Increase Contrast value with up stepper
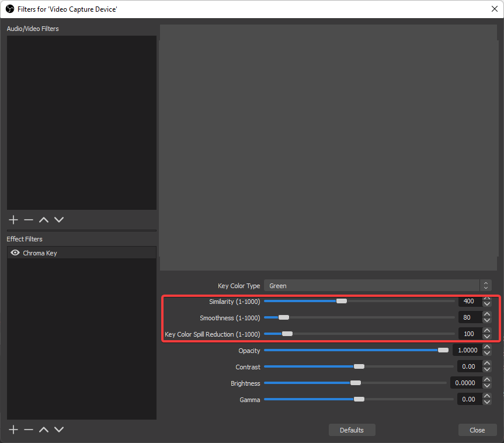Screen dimensions: 504x443 (x=487, y=364)
